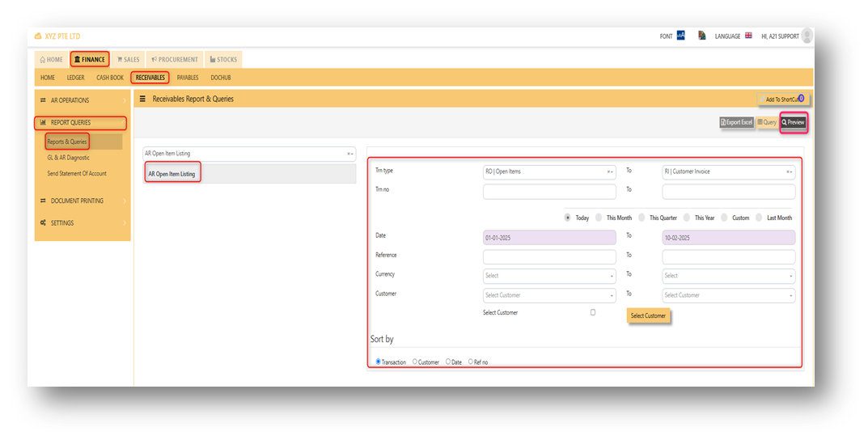Click the HI, A21 SUPPORT user text
Screen dimensions: 868x440
point(780,36)
